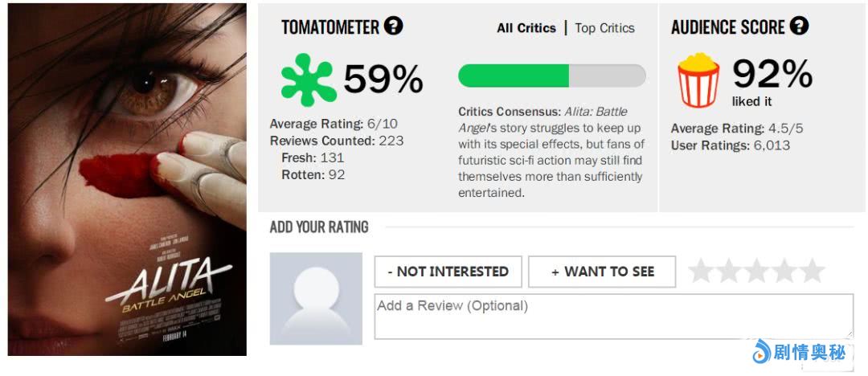Open the Alita Battle Angel poster
This screenshot has height=376, width=868.
click(127, 179)
